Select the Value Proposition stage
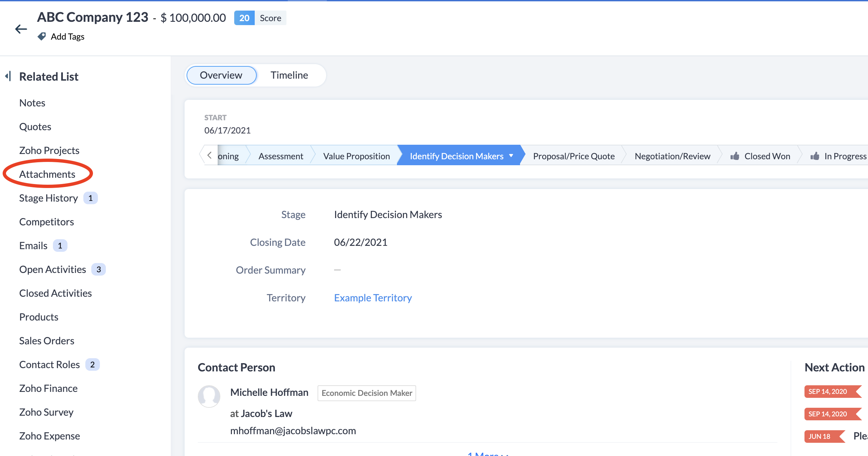Viewport: 868px width, 456px height. (x=357, y=156)
